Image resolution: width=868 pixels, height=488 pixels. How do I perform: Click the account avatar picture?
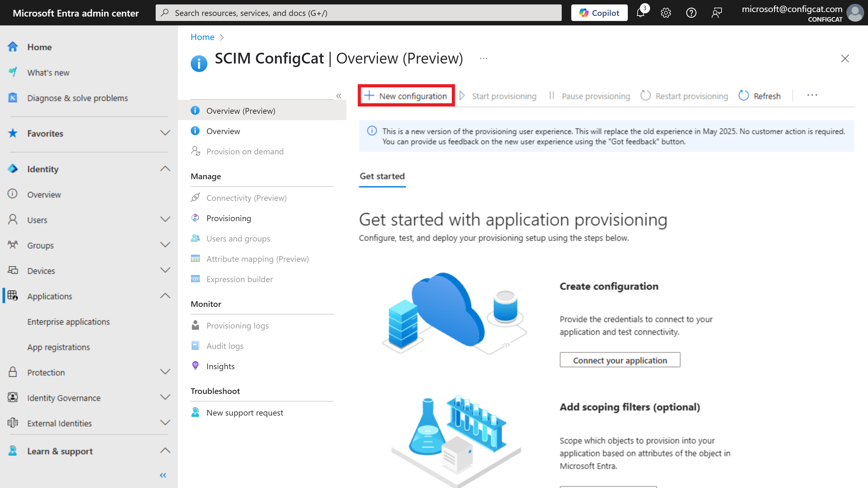pos(855,13)
